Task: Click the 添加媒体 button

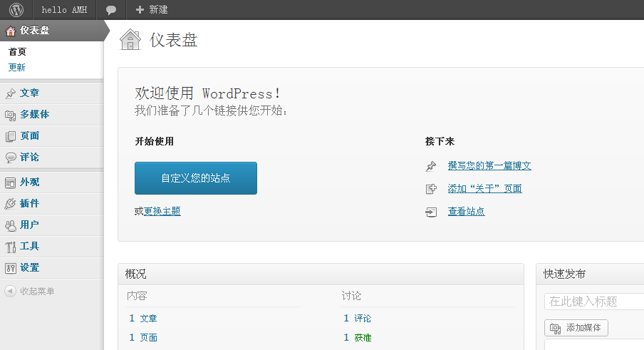Action: [x=576, y=328]
